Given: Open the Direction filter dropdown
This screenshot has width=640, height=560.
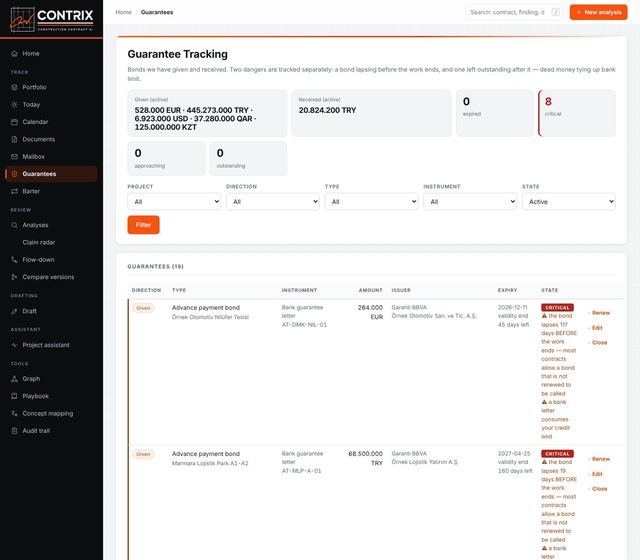Looking at the screenshot, I should 273,202.
